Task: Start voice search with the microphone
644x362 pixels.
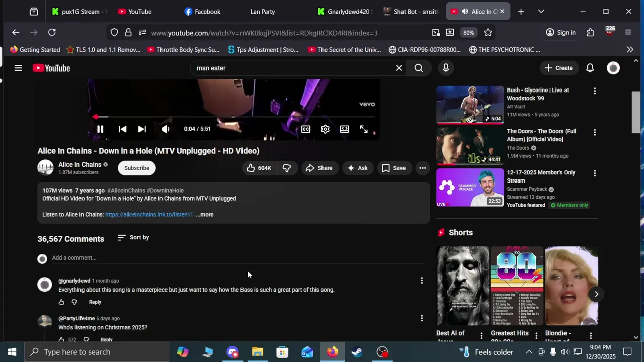Action: click(446, 68)
